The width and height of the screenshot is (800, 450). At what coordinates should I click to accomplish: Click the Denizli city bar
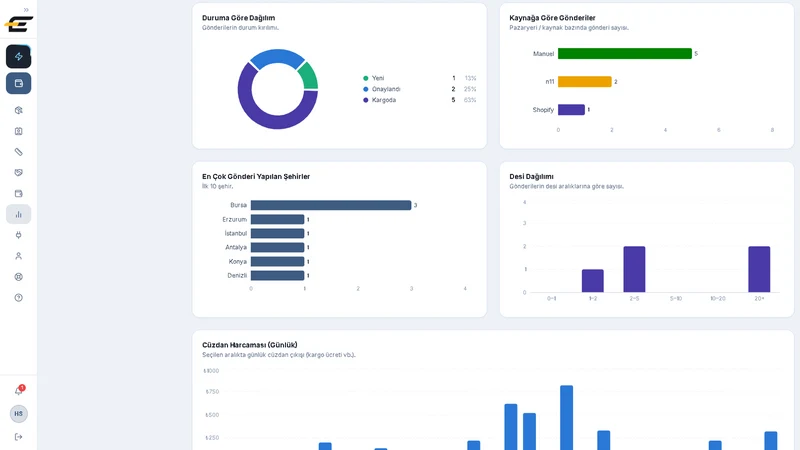[278, 276]
